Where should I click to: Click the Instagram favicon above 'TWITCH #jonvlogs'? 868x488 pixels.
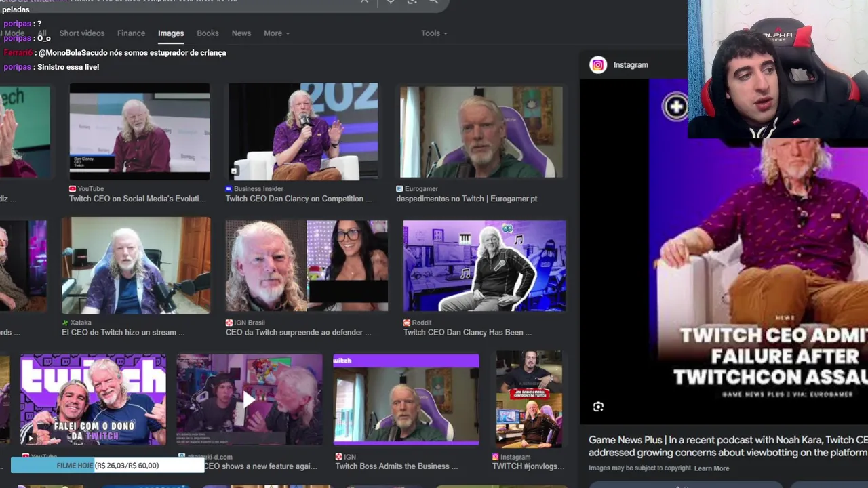point(496,457)
